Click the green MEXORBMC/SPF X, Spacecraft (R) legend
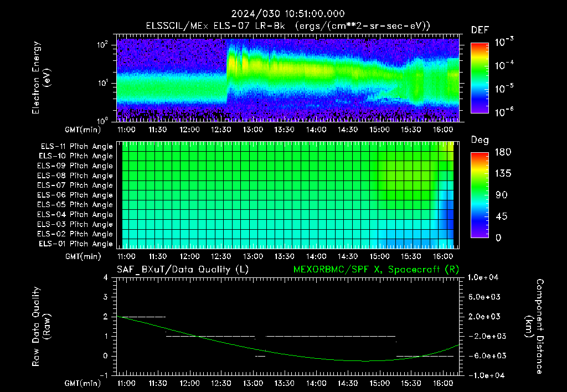Viewport: 567px width, 392px height. coord(376,270)
